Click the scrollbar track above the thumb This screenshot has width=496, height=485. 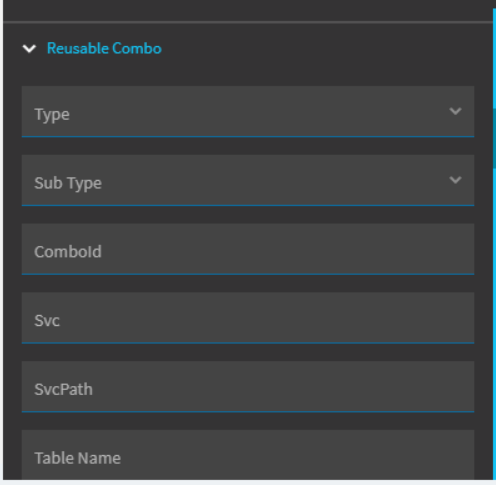point(494,58)
